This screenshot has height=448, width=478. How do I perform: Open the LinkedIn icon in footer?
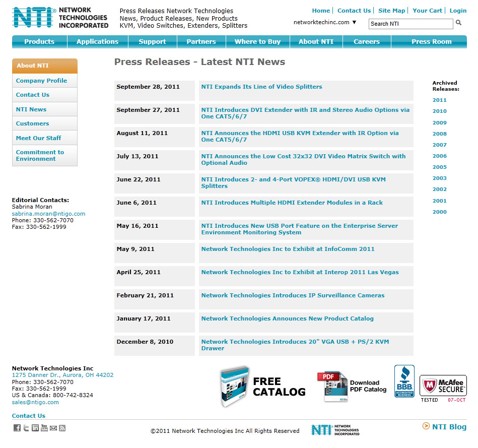pos(35,428)
